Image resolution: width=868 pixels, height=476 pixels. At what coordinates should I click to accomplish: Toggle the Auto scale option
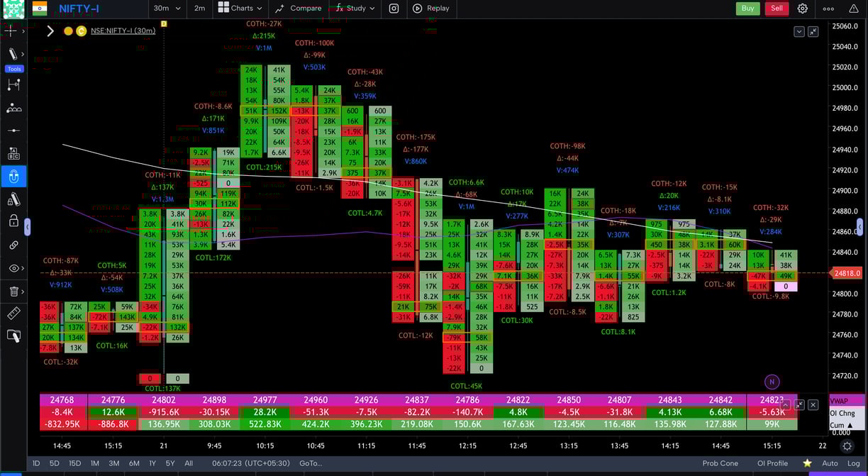click(830, 463)
